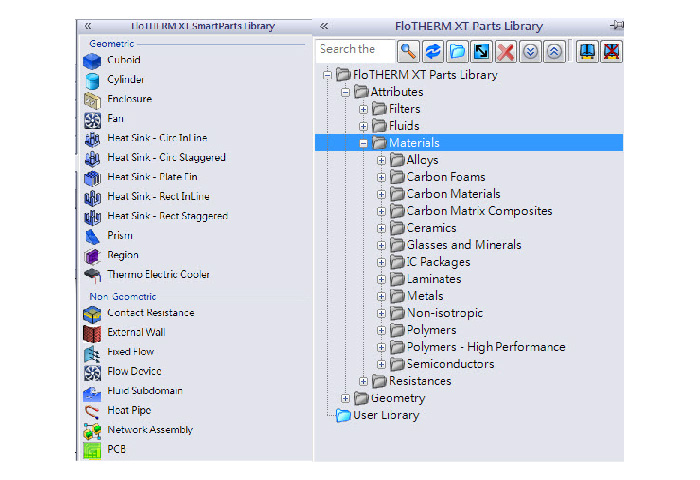The width and height of the screenshot is (700, 480).
Task: Click the magnifier search icon
Action: [x=408, y=50]
